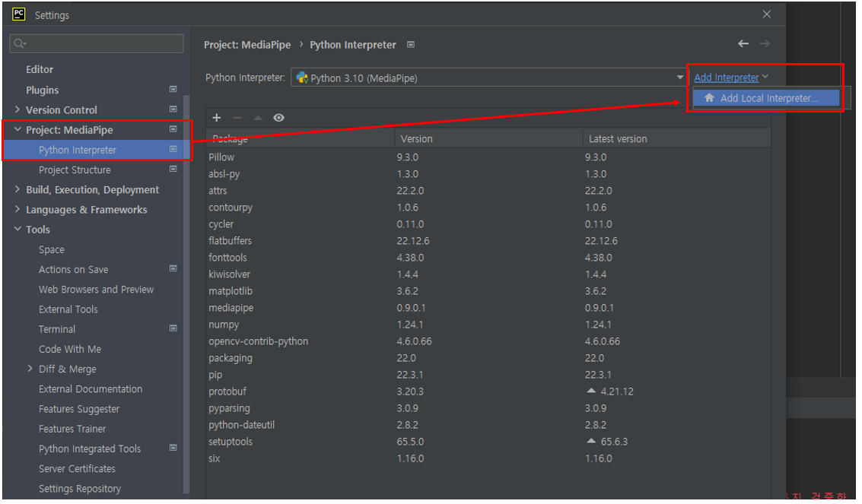Image resolution: width=862 pixels, height=504 pixels.
Task: Open the Editor settings category
Action: click(x=40, y=70)
